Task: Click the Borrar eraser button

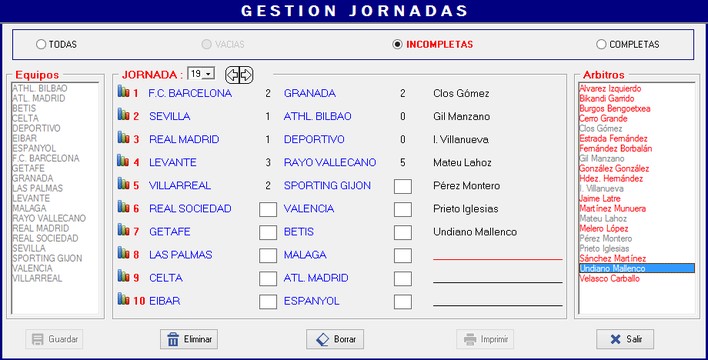Action: (335, 339)
